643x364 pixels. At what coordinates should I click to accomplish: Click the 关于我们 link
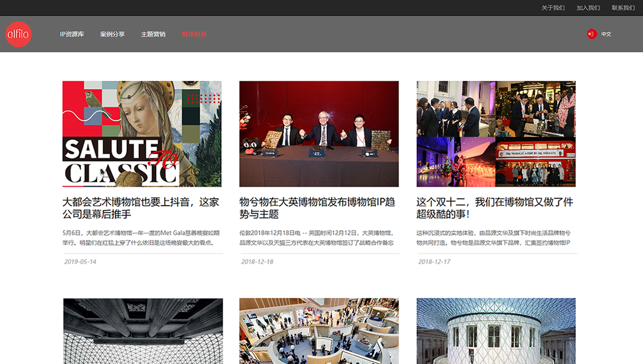tap(553, 8)
